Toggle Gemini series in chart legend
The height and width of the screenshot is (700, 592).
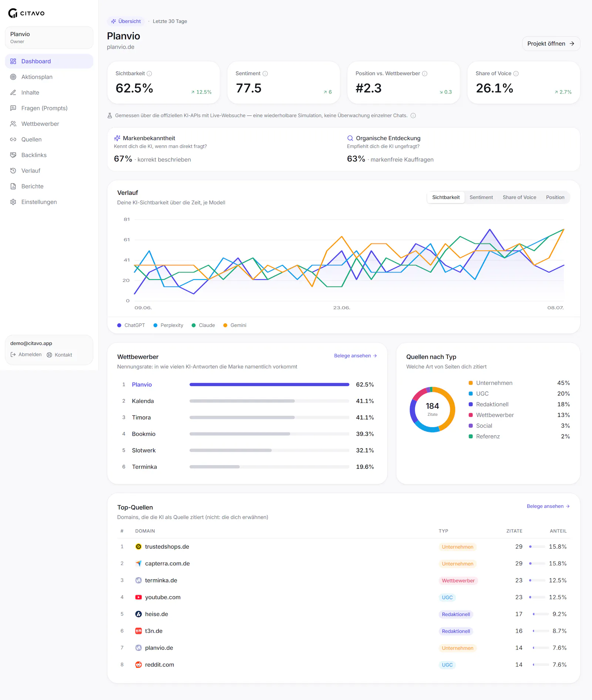(x=235, y=325)
